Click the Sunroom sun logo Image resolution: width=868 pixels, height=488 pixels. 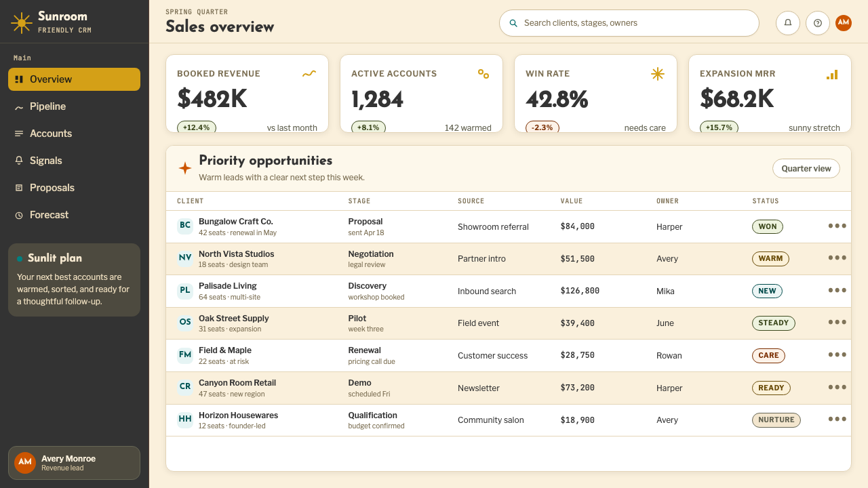(22, 22)
